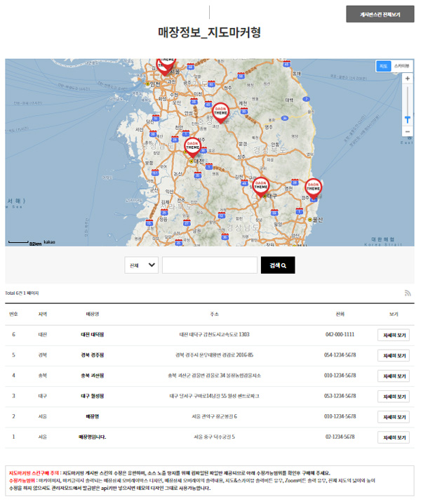
Task: Click the 게시판스킨 전체보기 button
Action: click(380, 14)
